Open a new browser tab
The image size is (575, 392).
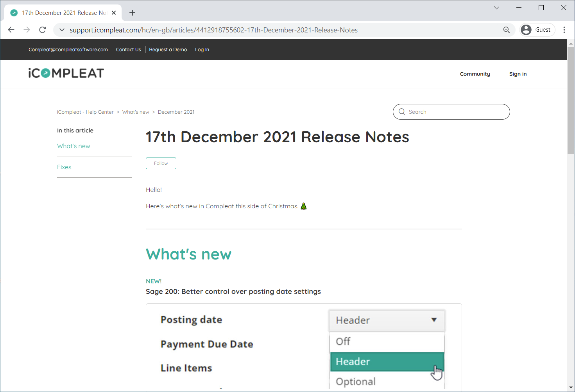pyautogui.click(x=133, y=13)
